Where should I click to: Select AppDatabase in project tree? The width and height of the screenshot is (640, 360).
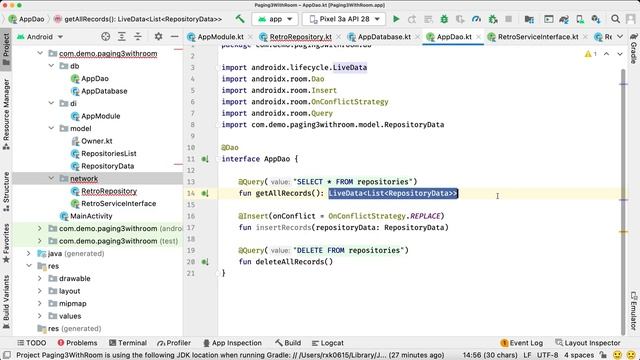click(99, 91)
